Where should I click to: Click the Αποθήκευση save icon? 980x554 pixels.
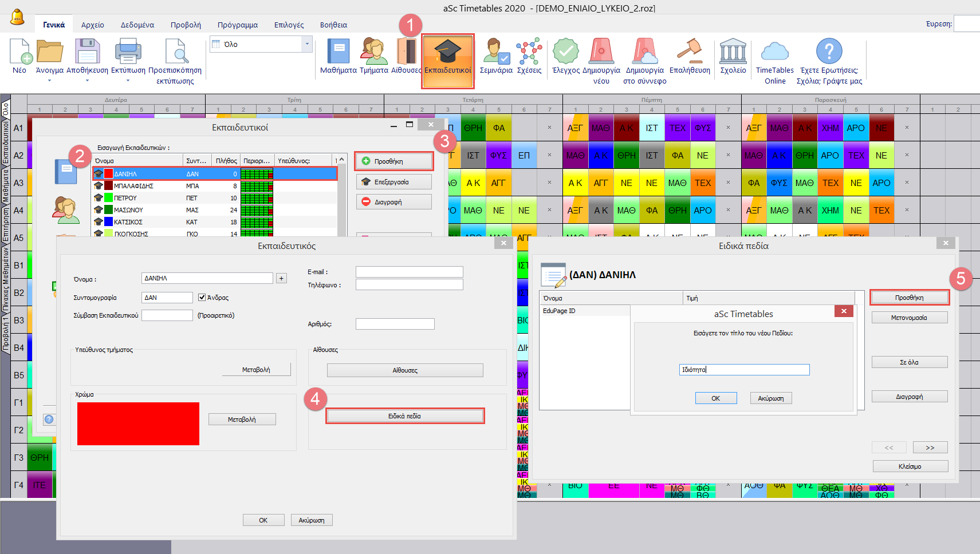tap(87, 56)
